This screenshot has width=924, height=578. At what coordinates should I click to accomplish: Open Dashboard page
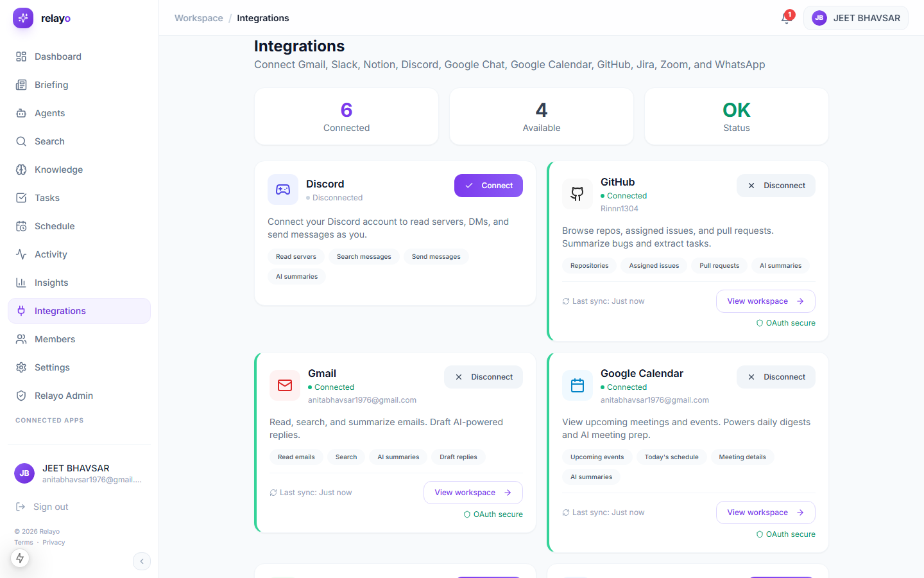[x=80, y=57]
